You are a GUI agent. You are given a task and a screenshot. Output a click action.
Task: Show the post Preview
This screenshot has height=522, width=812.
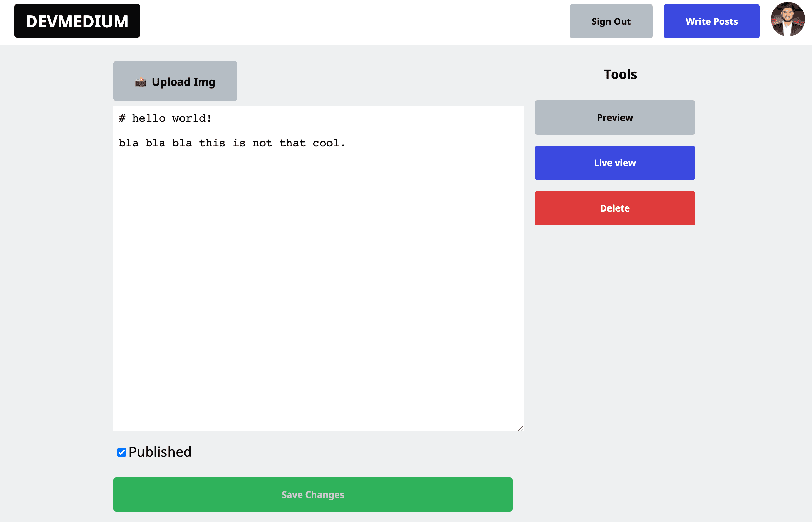(x=615, y=117)
